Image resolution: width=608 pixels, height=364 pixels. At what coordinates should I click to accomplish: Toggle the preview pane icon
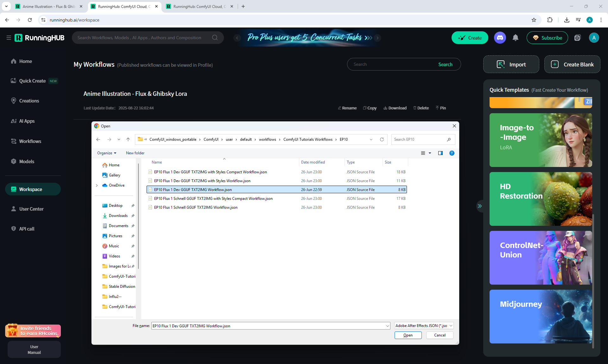click(x=440, y=153)
